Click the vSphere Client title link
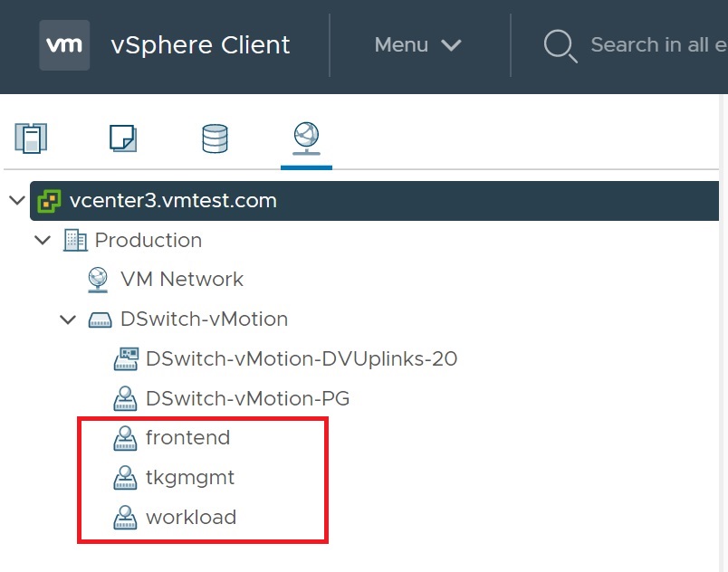This screenshot has width=728, height=572. 200,45
